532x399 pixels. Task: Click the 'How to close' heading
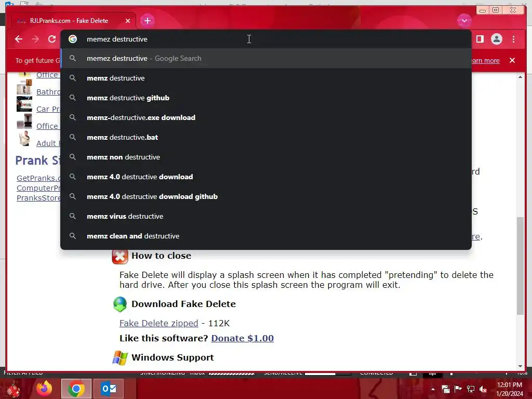[161, 256]
